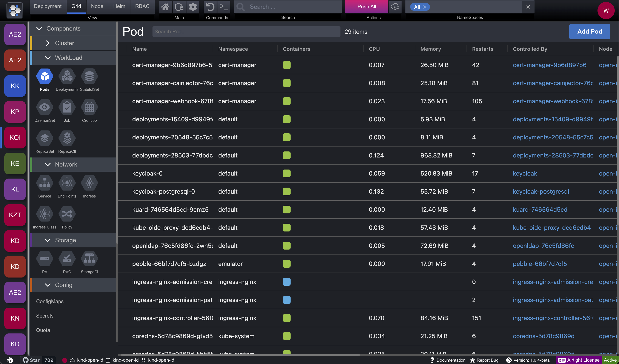Open the keycloak-postgresql controller link
The width and height of the screenshot is (619, 364).
pos(541,192)
